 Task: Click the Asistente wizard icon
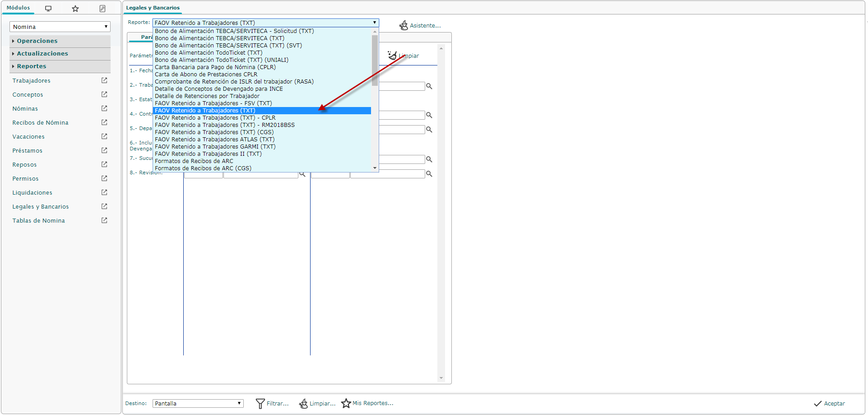404,25
